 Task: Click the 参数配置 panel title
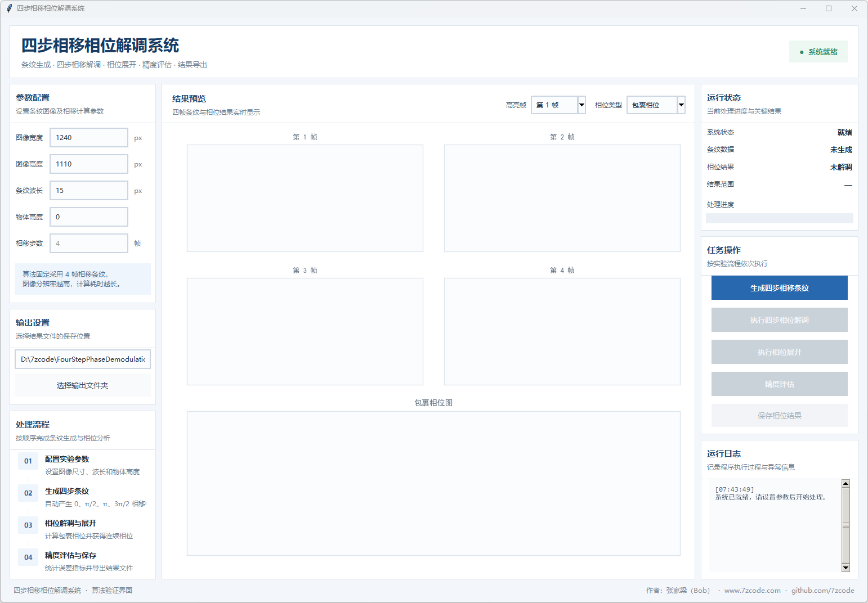point(33,98)
